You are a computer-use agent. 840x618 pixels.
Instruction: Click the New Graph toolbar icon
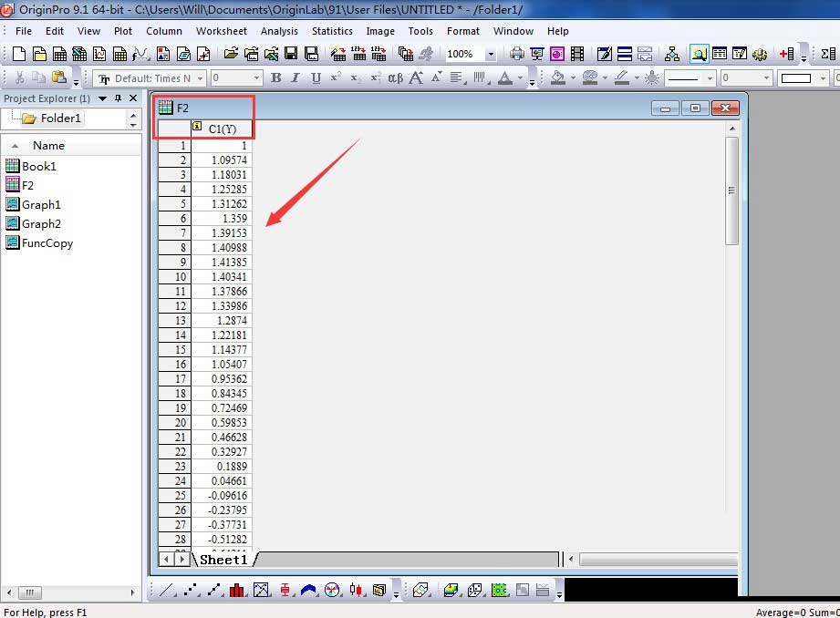tap(99, 54)
